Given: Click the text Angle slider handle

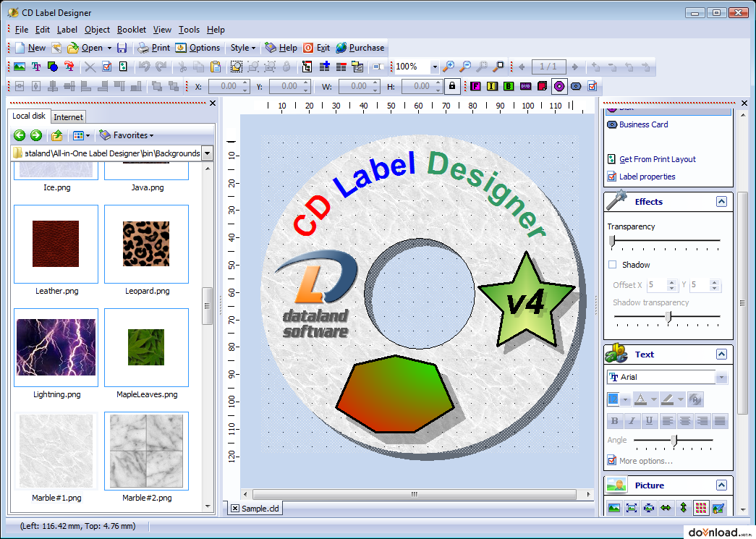Looking at the screenshot, I should click(674, 440).
